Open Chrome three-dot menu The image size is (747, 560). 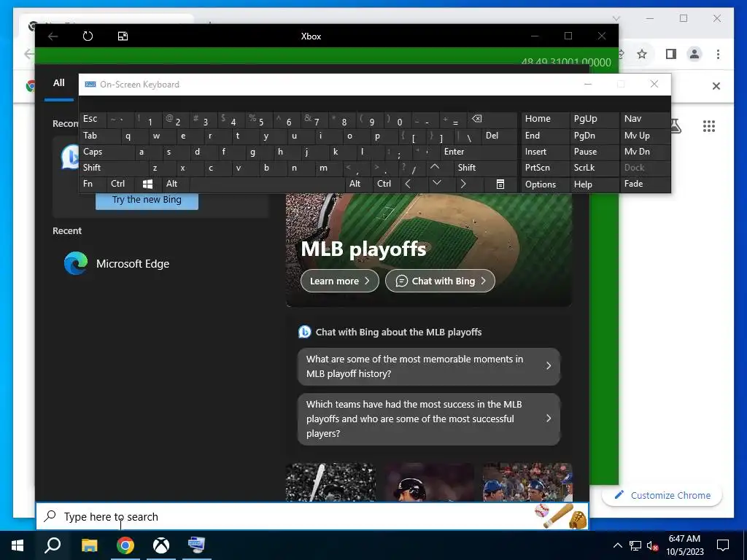718,54
